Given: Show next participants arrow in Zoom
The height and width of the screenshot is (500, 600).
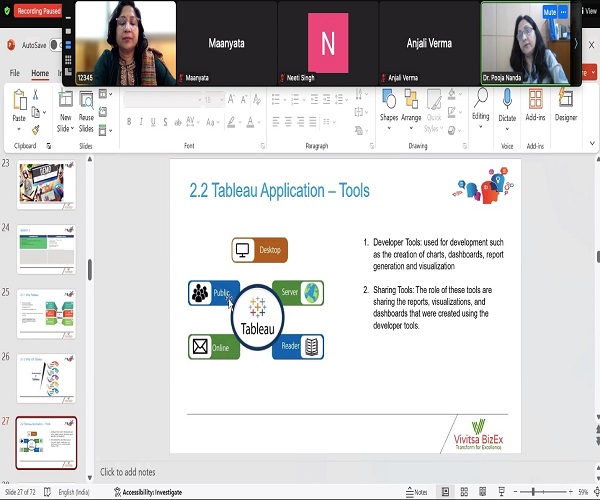Looking at the screenshot, I should (576, 44).
